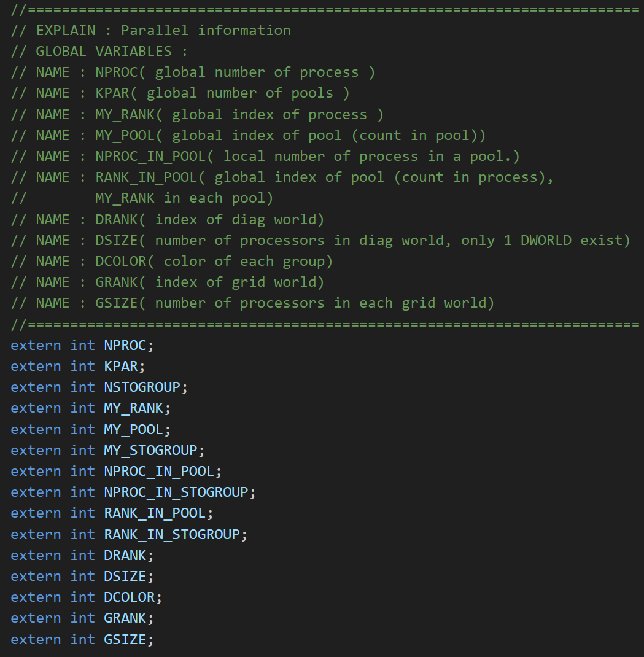Click NPROC_IN_POOL in the extern declarations
This screenshot has height=657, width=644.
(159, 471)
